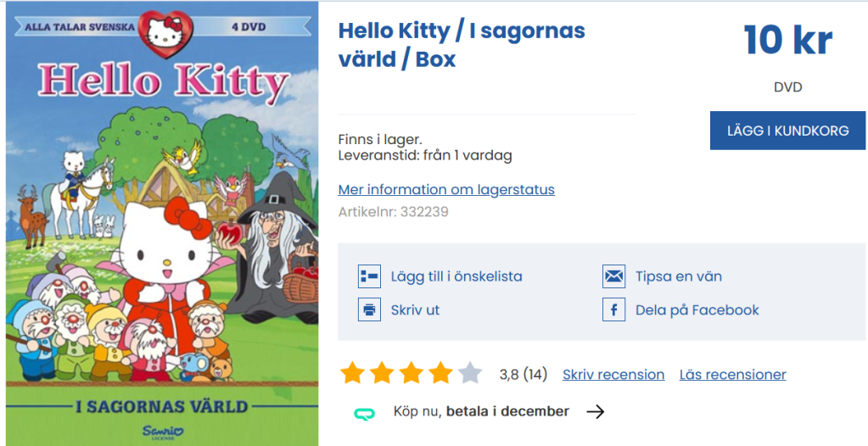This screenshot has width=868, height=446.
Task: Select the fifth grey rating star
Action: pos(470,374)
